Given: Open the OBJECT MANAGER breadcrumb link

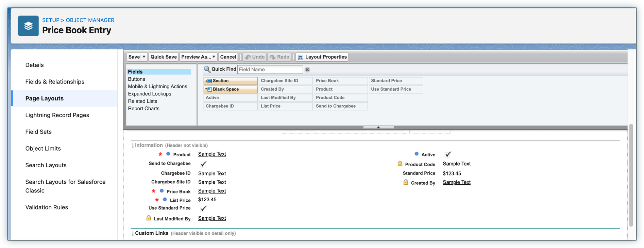Looking at the screenshot, I should 90,20.
